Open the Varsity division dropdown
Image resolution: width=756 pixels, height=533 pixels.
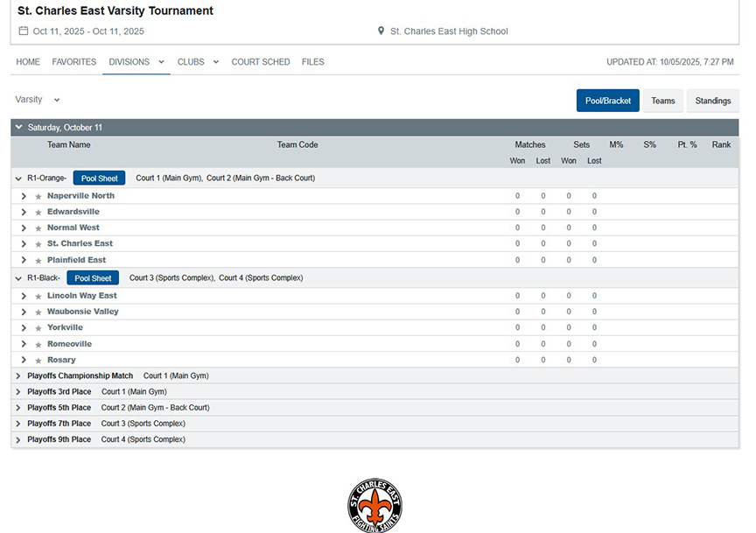[38, 100]
